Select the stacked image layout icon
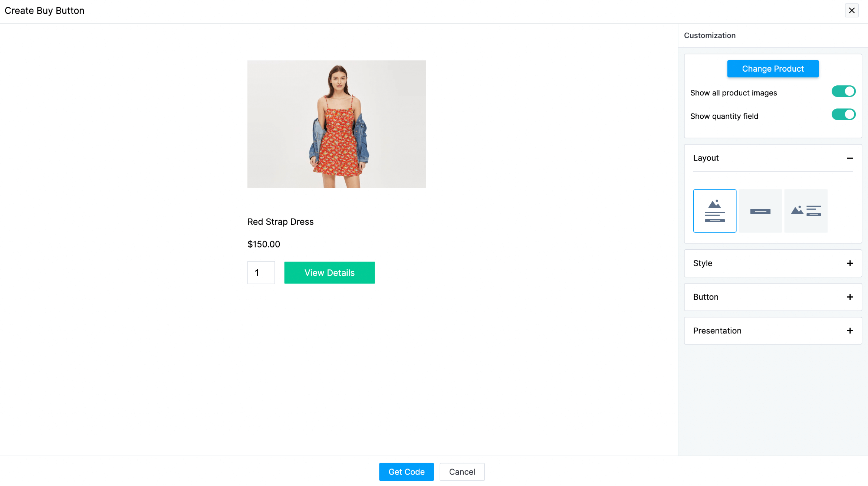Screen dimensions: 868x486 click(x=715, y=210)
